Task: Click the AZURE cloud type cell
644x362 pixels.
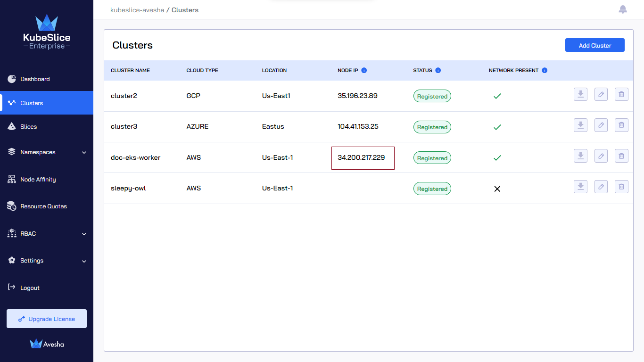Action: click(198, 126)
